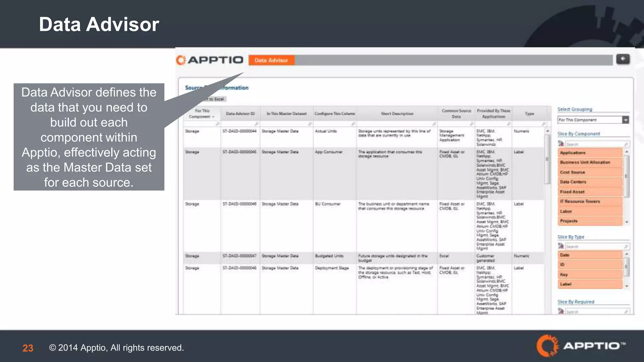The height and width of the screenshot is (362, 644).
Task: Select the Fixed Asset slice item
Action: click(590, 192)
